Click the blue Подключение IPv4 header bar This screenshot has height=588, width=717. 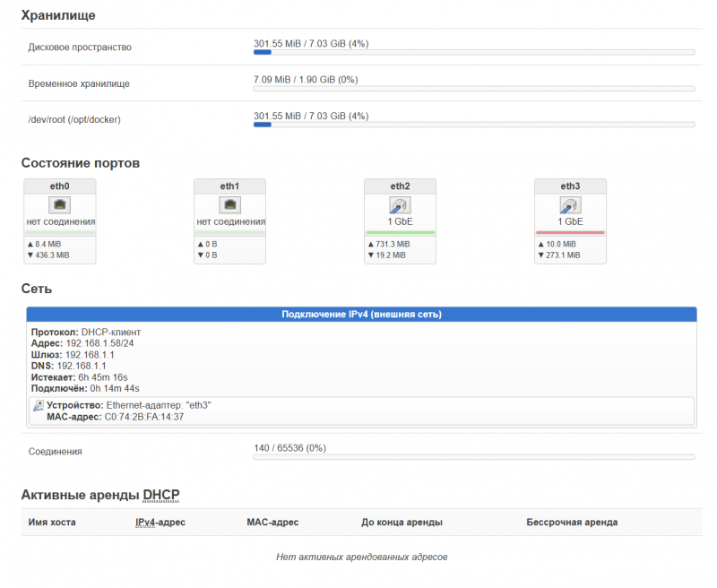coord(361,315)
